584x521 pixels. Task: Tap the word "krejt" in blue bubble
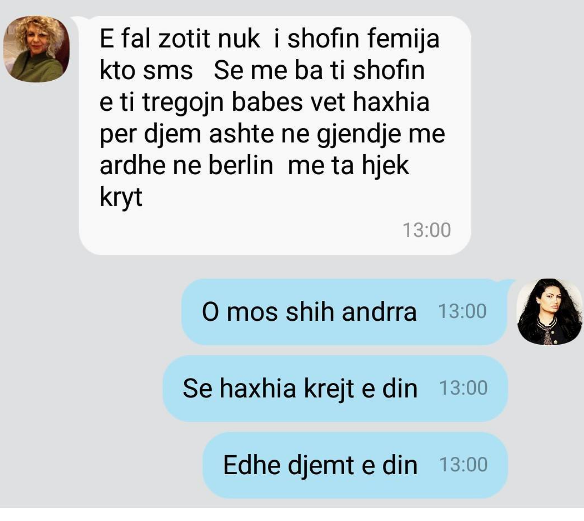[329, 389]
